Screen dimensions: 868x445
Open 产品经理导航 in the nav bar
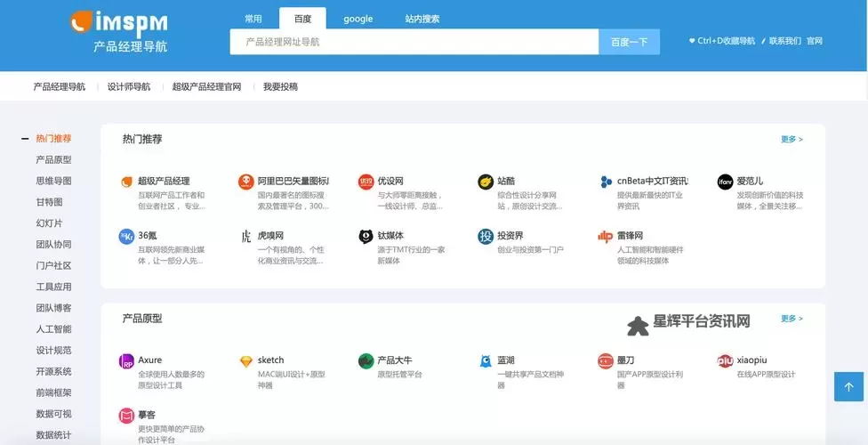60,86
